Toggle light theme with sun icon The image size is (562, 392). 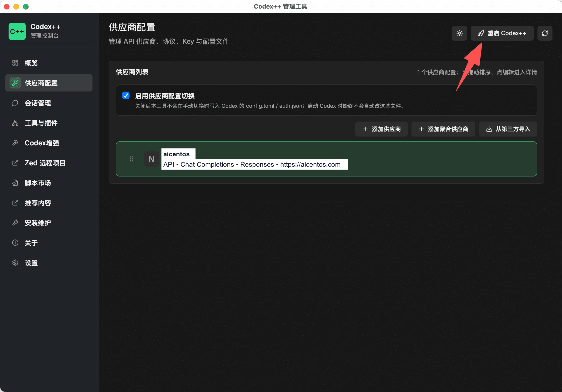(459, 33)
